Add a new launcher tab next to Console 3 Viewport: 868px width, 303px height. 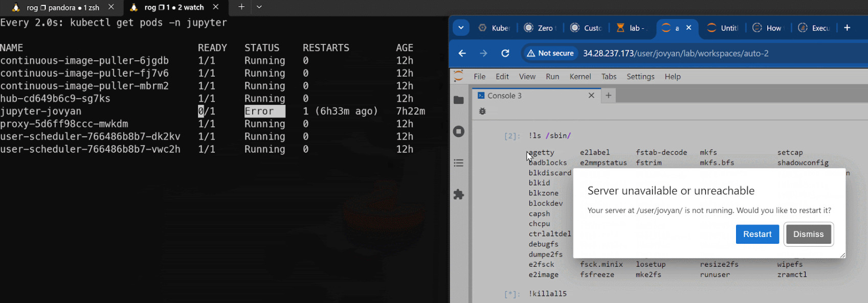tap(608, 96)
